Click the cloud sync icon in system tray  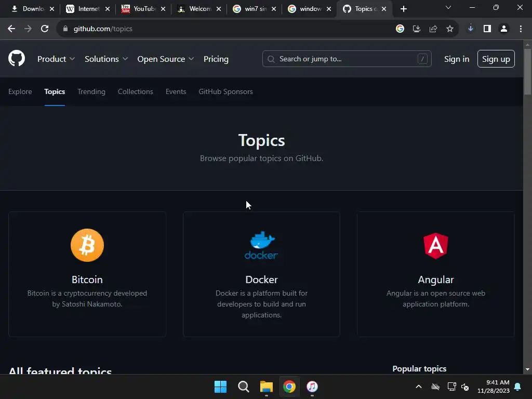[x=435, y=387]
